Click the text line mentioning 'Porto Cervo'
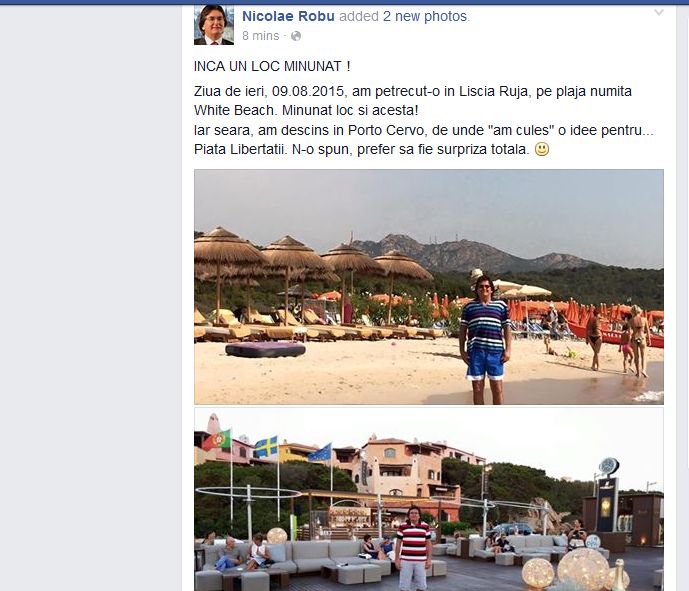The image size is (689, 591). click(424, 131)
